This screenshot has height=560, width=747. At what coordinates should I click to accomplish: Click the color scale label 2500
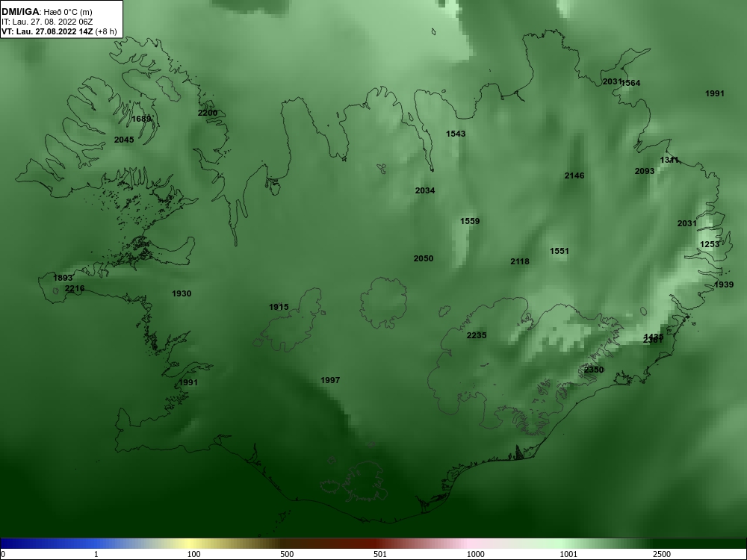pos(662,554)
